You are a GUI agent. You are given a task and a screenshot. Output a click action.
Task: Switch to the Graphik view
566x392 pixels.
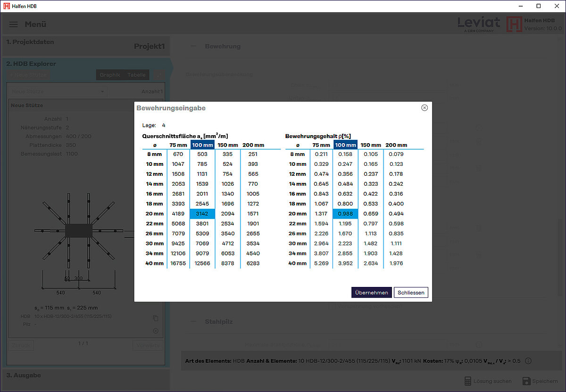click(x=110, y=75)
